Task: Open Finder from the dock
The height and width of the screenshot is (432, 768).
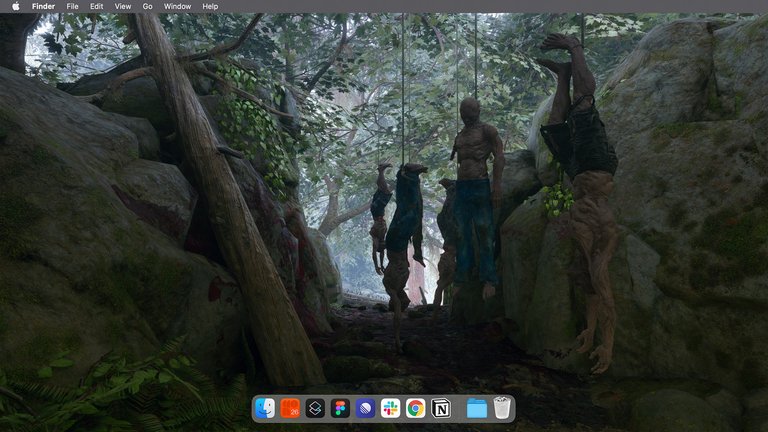Action: click(265, 408)
